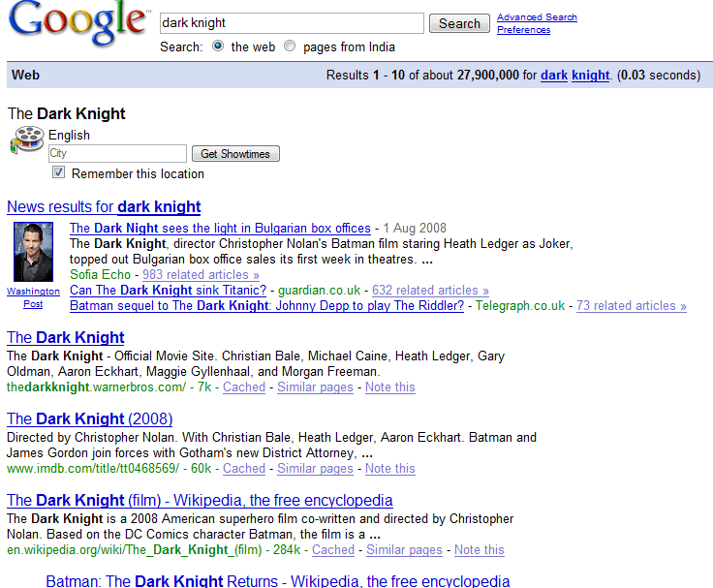Click the 'Sofia Echo' source text
Screen dimensions: 713x588
point(100,275)
